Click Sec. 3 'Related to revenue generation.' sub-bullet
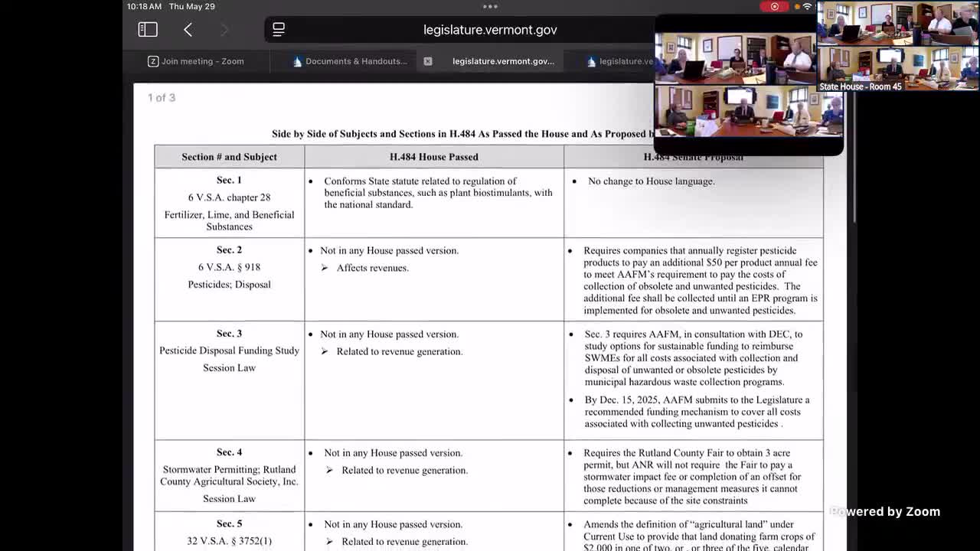The width and height of the screenshot is (980, 551). pos(399,351)
